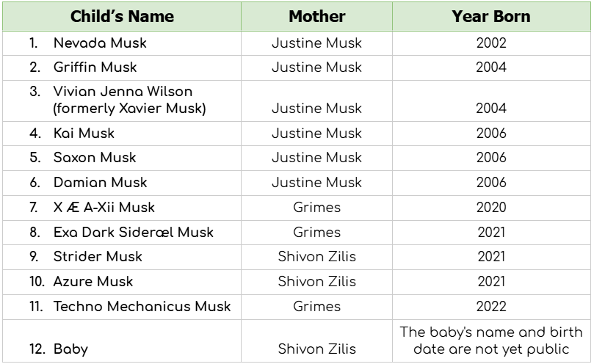This screenshot has height=364, width=594.
Task: Click the "Child's Name" column header
Action: 122,17
